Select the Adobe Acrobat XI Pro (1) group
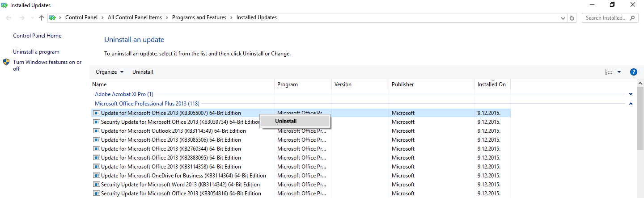Viewport: 644px width, 198px height. pos(124,94)
